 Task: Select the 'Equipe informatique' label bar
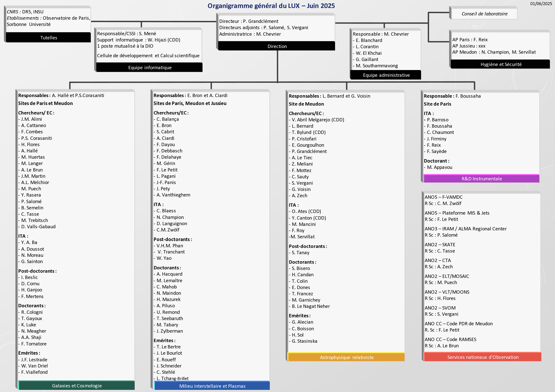click(149, 67)
